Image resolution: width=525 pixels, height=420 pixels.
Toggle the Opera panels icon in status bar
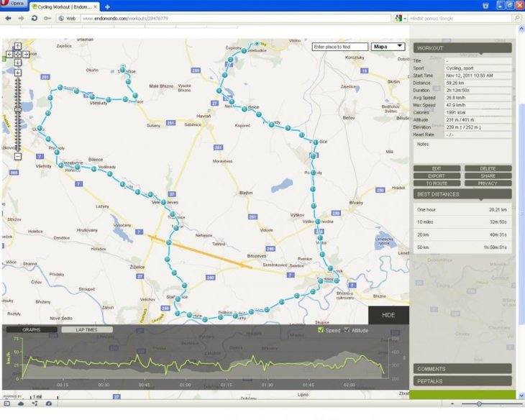point(7,403)
